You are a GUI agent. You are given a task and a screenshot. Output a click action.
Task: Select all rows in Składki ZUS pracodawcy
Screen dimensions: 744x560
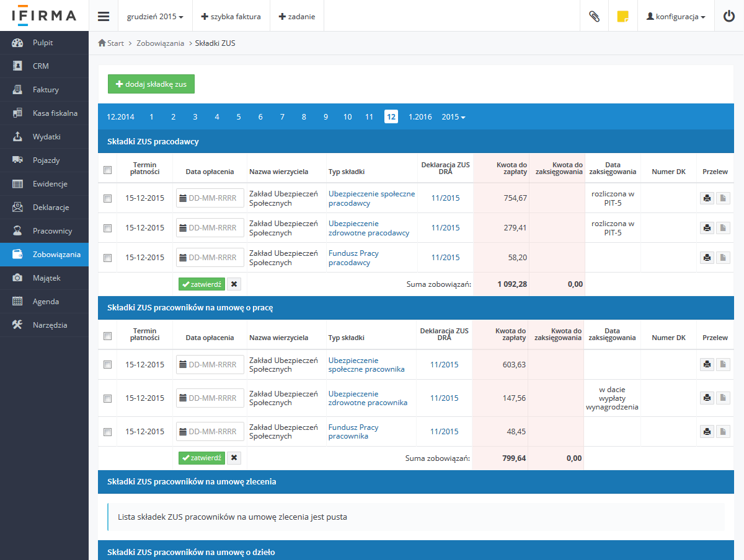[107, 170]
